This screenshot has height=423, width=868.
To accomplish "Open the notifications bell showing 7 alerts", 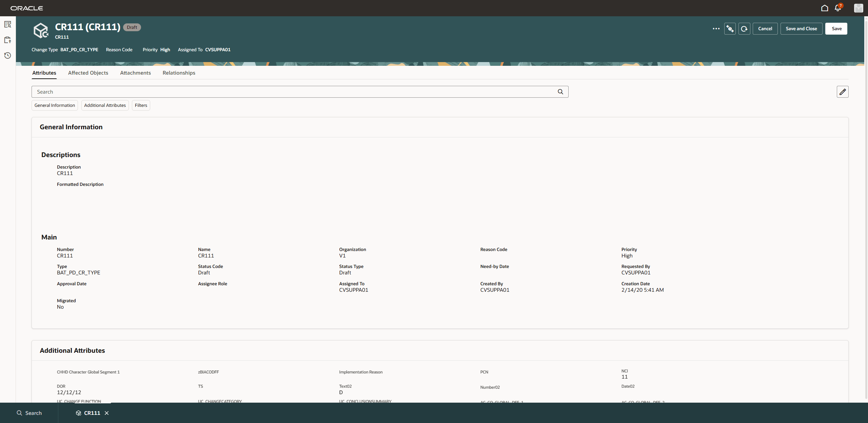I will coord(837,8).
